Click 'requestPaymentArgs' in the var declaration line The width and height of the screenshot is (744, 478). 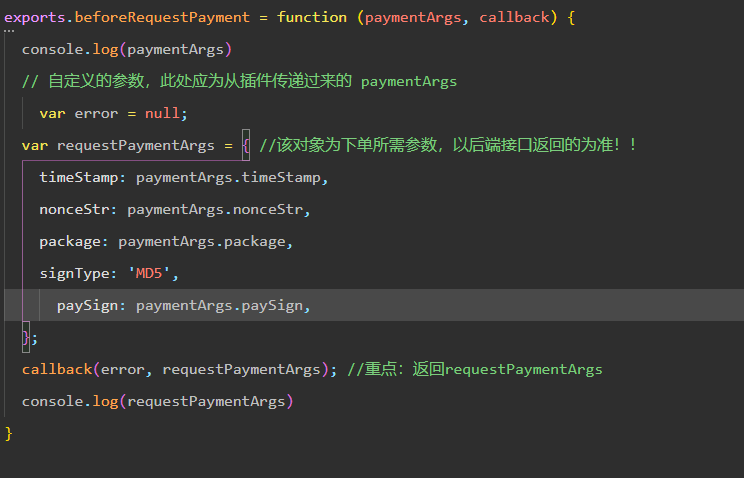point(136,145)
